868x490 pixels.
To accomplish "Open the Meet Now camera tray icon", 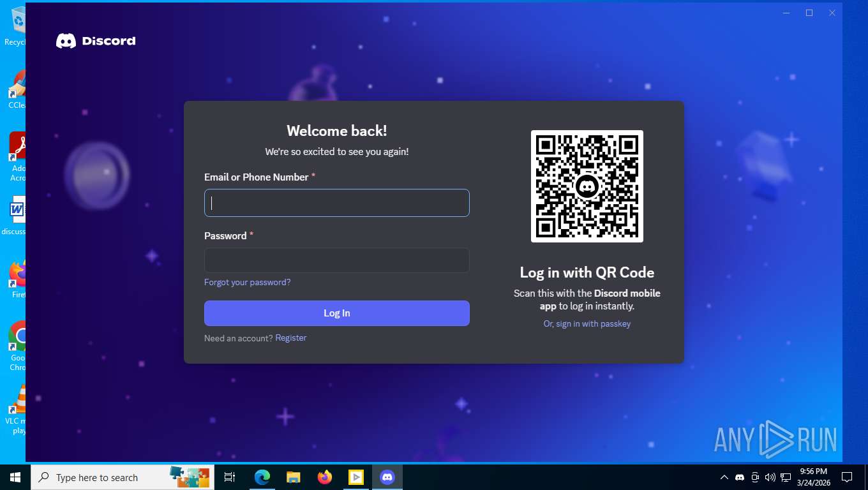I will tap(755, 477).
